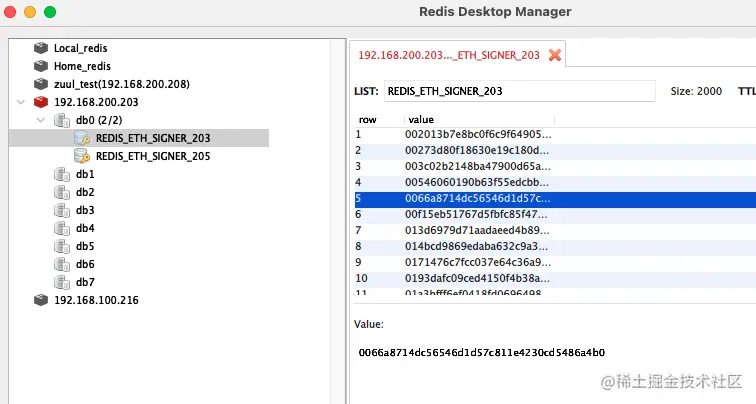Click the LIST key name input field
The image size is (756, 404).
tap(520, 91)
